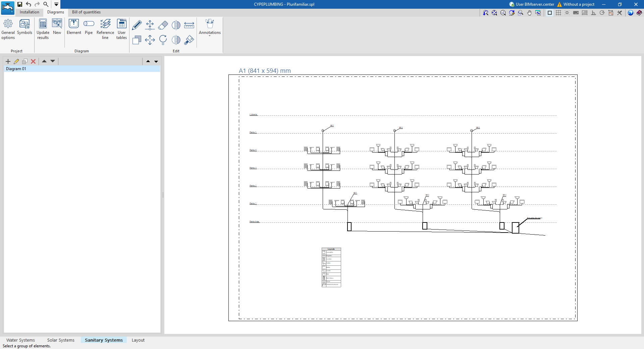Open the purple help book dropdown

click(639, 13)
